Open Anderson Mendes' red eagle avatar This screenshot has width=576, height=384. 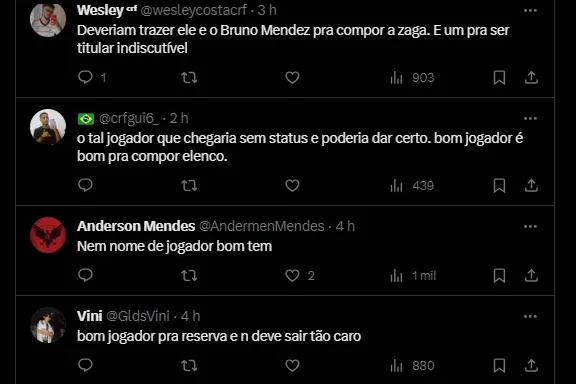coord(48,235)
